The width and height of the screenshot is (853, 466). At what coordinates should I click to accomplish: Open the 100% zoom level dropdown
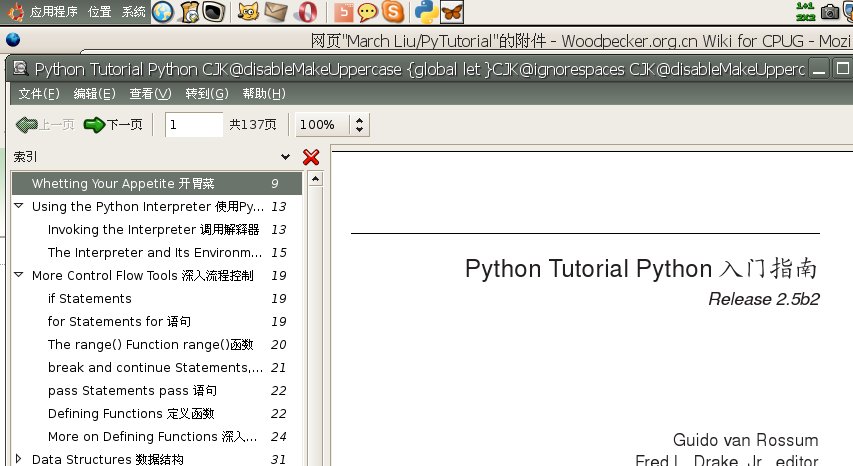tap(361, 125)
